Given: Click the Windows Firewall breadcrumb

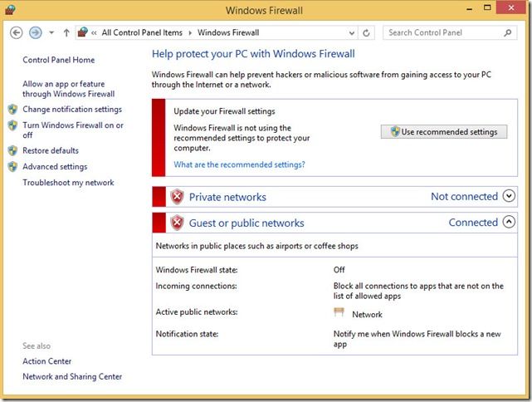Looking at the screenshot, I should click(x=228, y=32).
